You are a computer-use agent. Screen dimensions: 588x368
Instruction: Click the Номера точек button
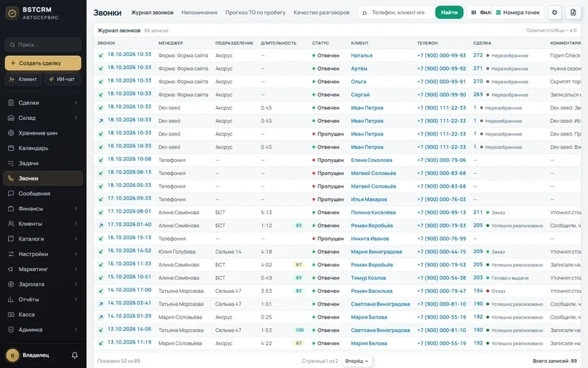point(518,13)
